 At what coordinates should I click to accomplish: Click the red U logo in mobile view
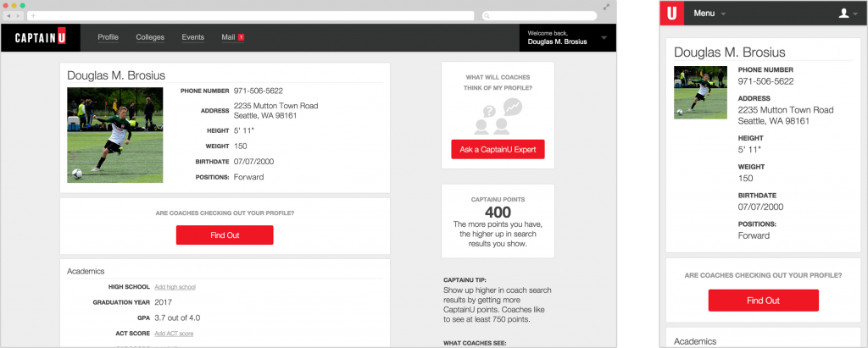[672, 13]
